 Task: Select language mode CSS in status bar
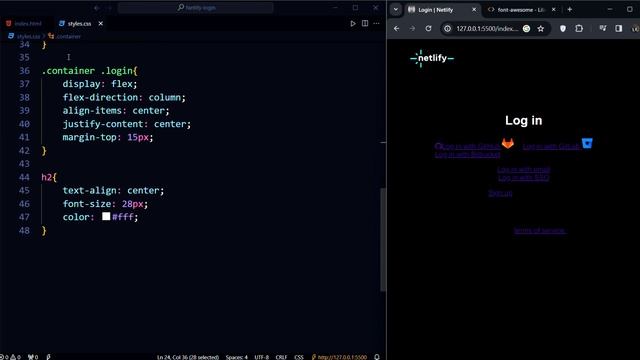(299, 357)
